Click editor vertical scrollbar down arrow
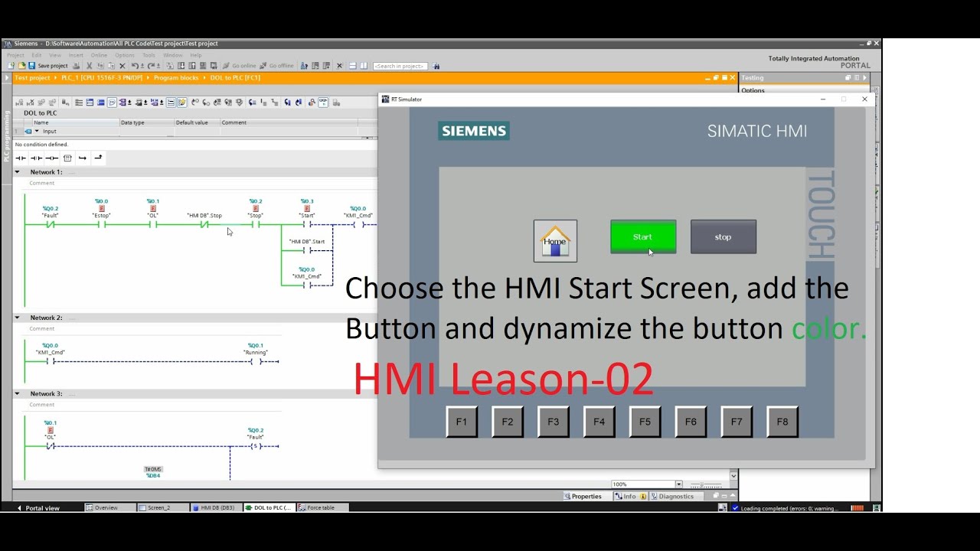This screenshot has width=980, height=551. coord(734,475)
